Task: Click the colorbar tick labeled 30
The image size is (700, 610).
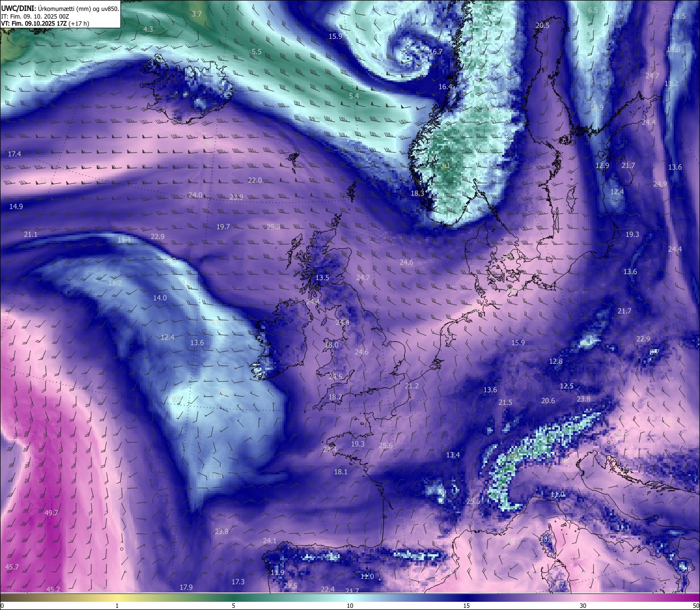Action: [583, 606]
